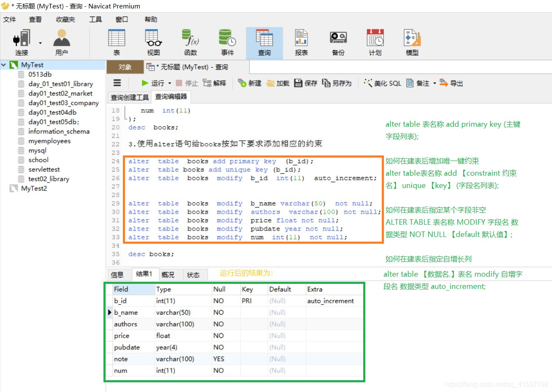Screen dimensions: 552x392
Task: Select the servlettest database
Action: point(44,169)
